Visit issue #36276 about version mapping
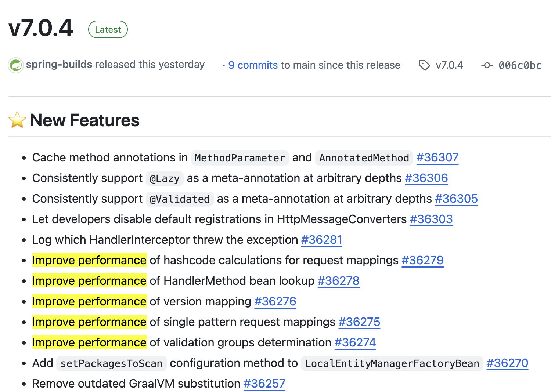This screenshot has height=392, width=551. [275, 301]
